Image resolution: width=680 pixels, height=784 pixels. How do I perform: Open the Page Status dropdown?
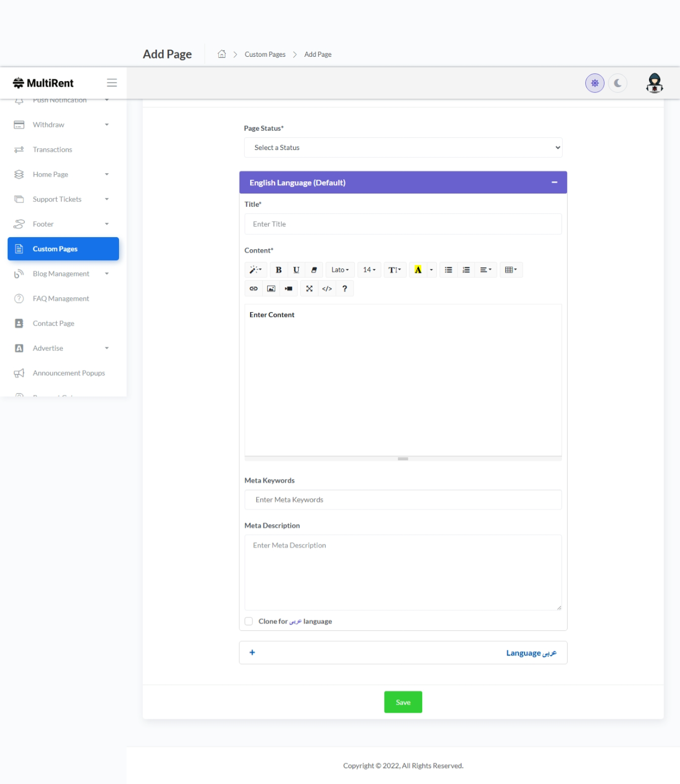[403, 148]
